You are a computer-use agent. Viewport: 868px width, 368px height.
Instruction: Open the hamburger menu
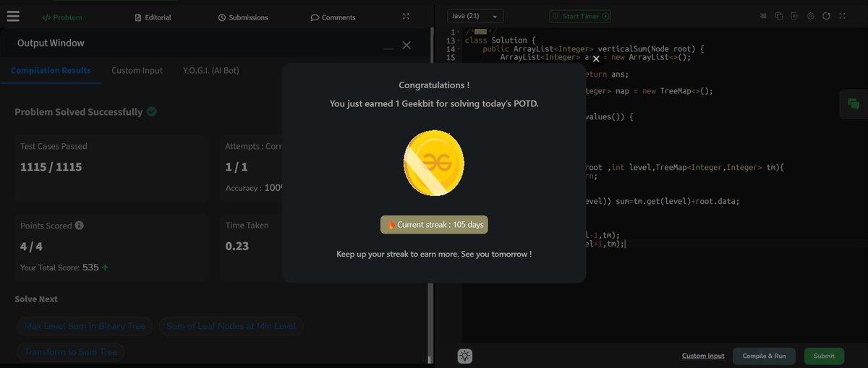click(12, 15)
